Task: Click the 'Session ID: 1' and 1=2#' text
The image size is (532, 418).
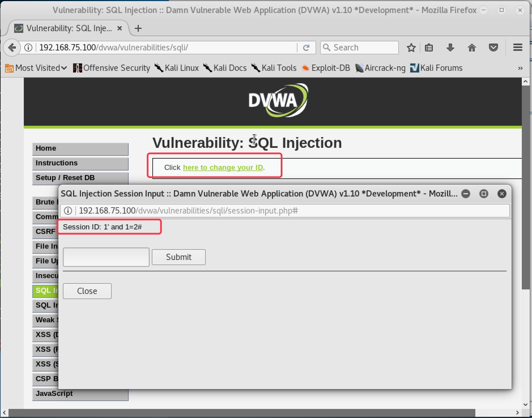Action: pyautogui.click(x=102, y=227)
